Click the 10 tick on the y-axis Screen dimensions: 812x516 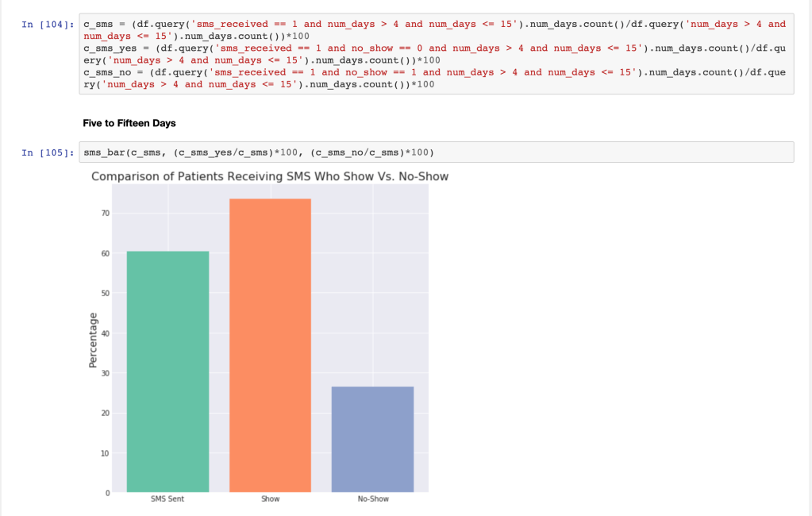105,453
